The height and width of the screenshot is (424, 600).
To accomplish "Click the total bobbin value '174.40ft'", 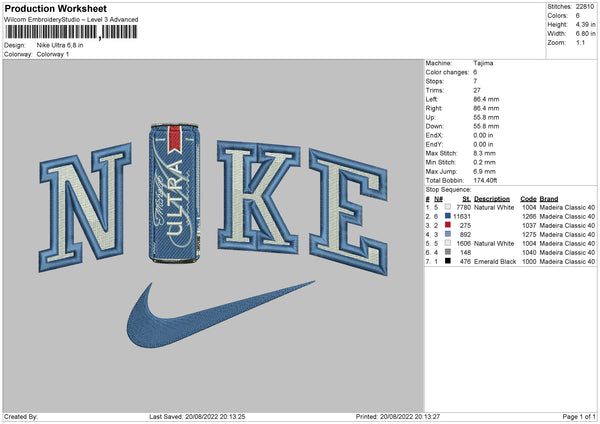I will coord(485,180).
